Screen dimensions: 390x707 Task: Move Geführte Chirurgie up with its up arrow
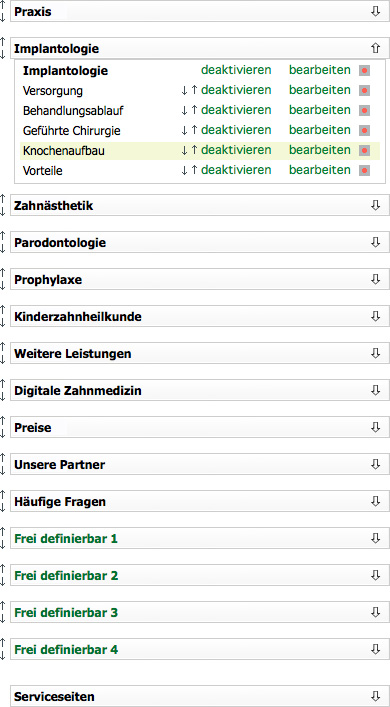[194, 130]
